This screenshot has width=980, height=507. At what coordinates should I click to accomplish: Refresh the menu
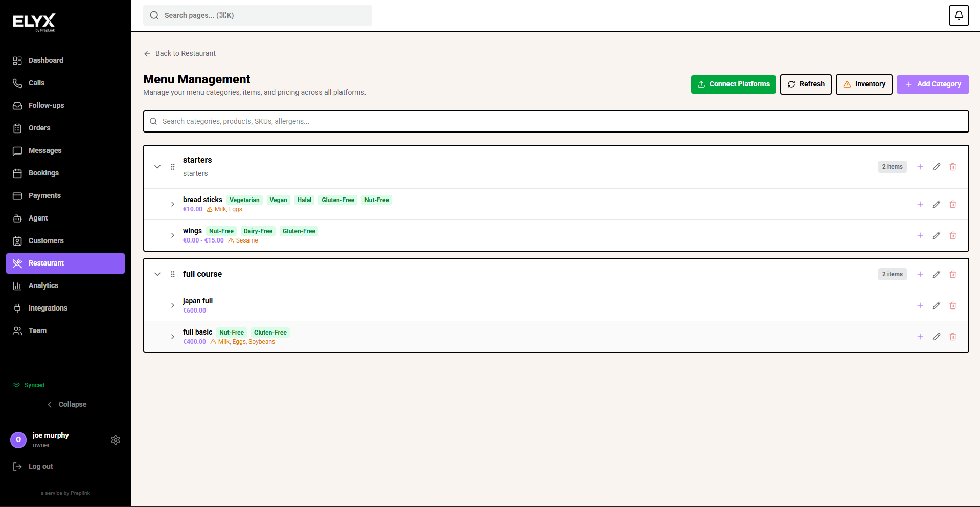point(806,84)
